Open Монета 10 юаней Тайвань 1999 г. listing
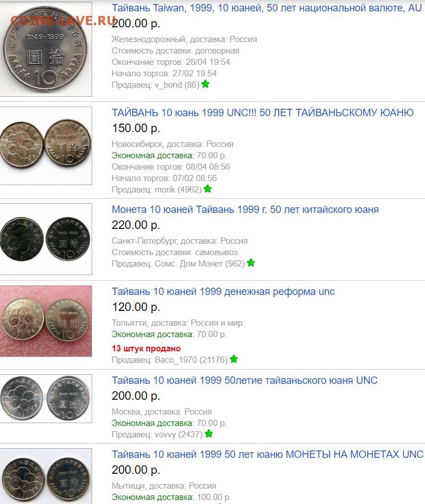 [x=245, y=210]
